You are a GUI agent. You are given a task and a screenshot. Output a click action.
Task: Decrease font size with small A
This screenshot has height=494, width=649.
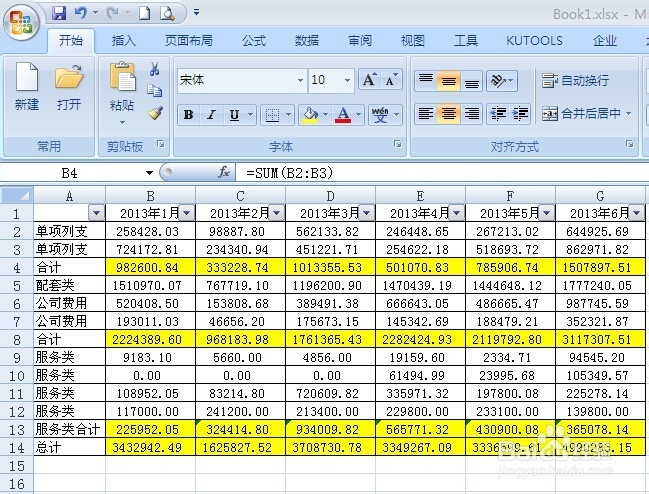click(391, 79)
